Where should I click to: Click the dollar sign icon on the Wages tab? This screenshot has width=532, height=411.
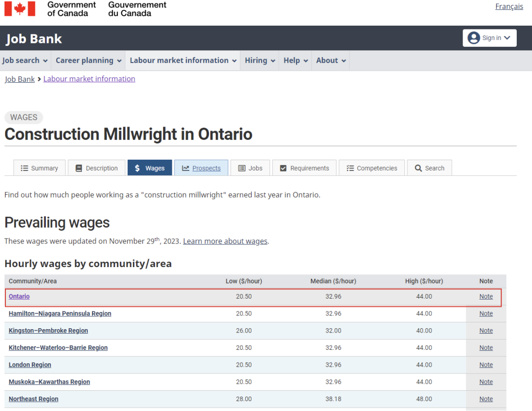[137, 168]
